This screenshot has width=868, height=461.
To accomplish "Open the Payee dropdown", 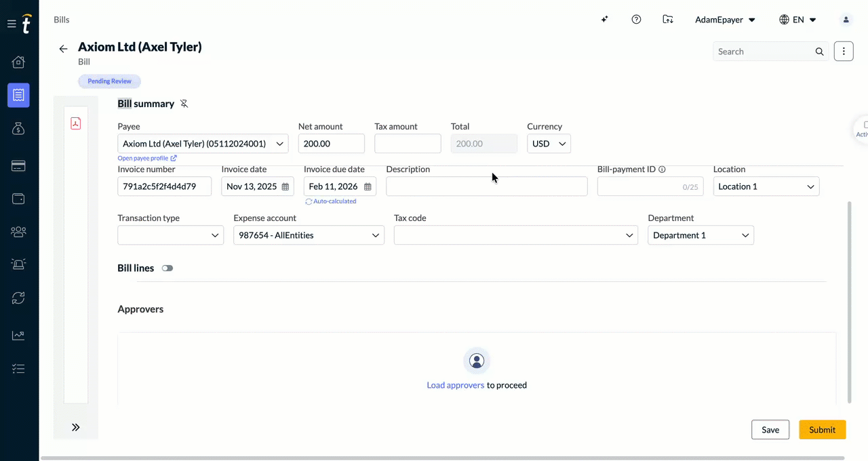I will (x=203, y=144).
